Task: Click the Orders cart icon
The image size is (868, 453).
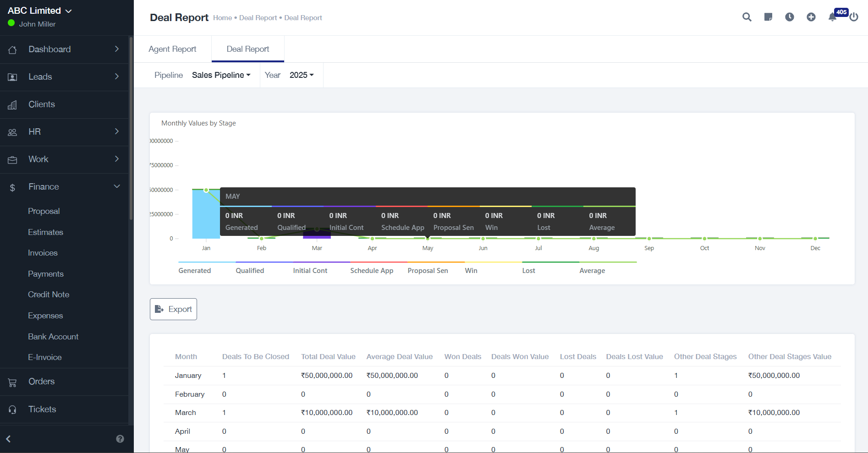Action: coord(12,382)
